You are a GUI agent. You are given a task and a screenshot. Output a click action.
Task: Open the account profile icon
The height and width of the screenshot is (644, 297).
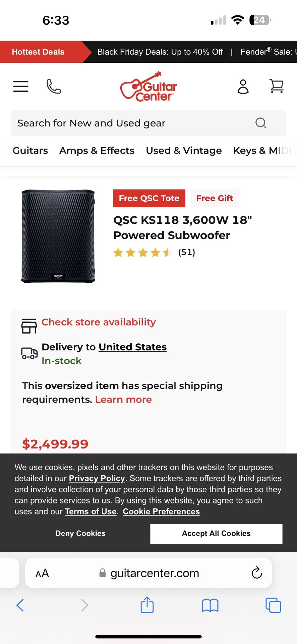click(243, 87)
